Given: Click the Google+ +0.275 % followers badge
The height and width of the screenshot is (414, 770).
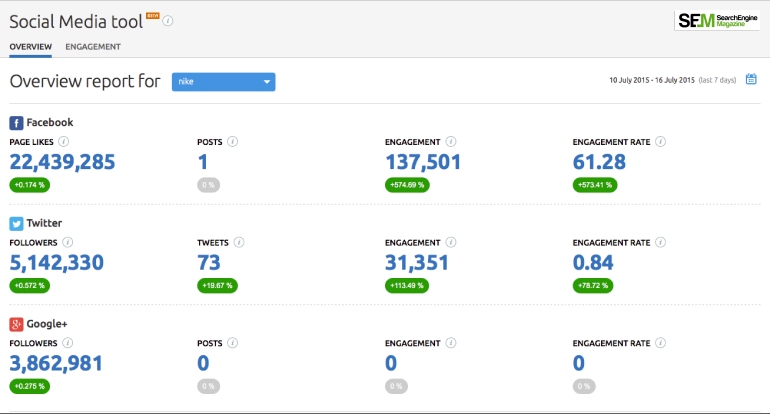Looking at the screenshot, I should [x=29, y=386].
